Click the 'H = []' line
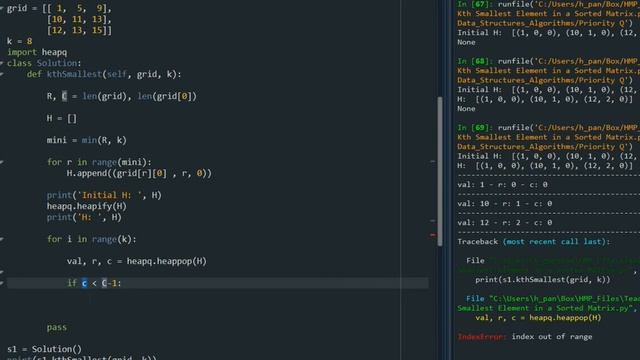The height and width of the screenshot is (360, 640). pos(61,118)
